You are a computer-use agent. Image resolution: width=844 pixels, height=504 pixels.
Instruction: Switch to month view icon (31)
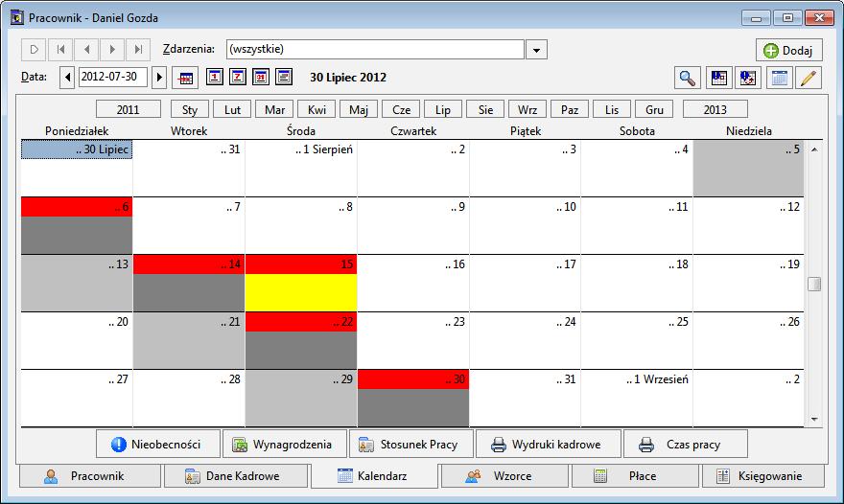coord(261,77)
